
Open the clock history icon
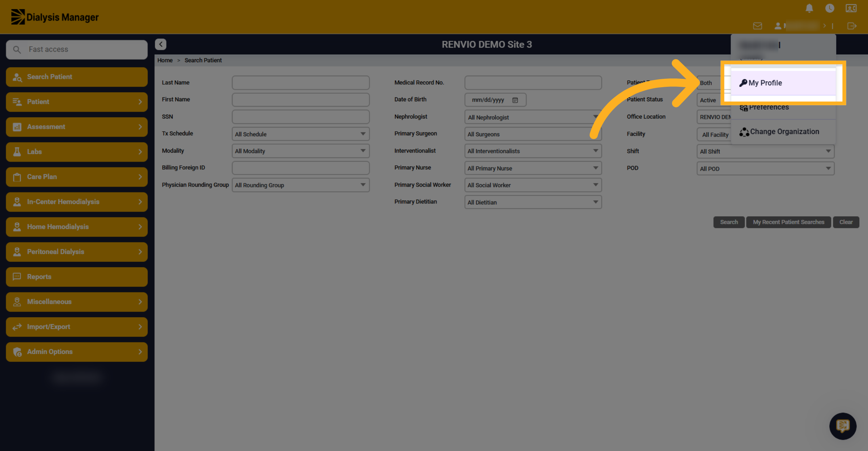(830, 8)
